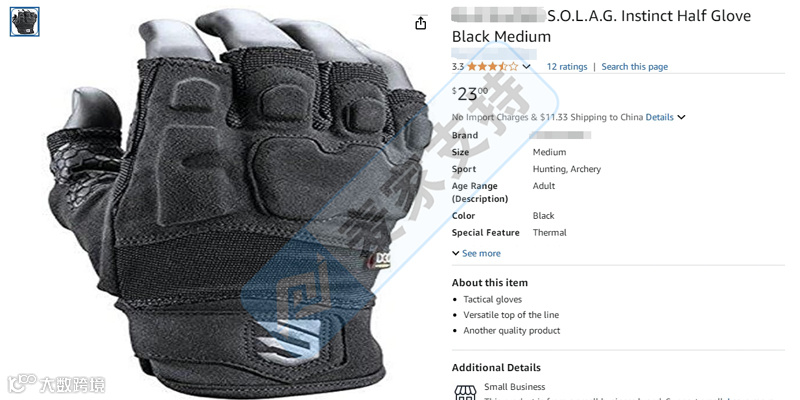Screen dimensions: 800x400
Task: Click the Small Business storefront icon
Action: [464, 391]
